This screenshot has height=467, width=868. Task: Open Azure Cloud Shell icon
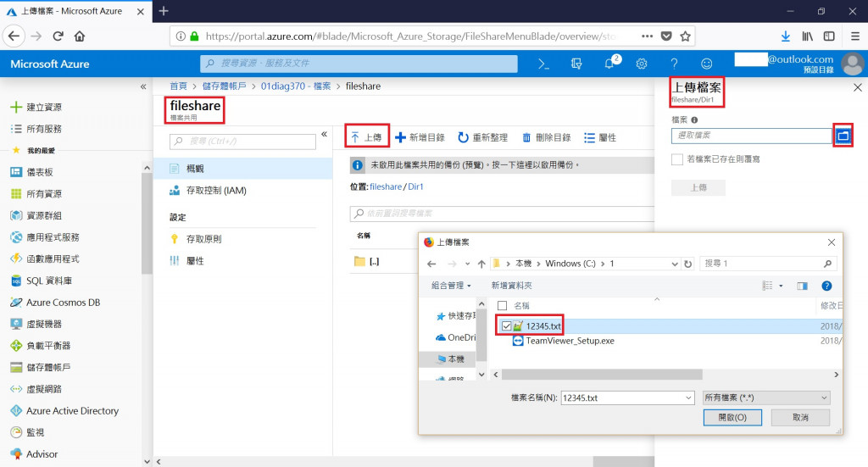543,64
